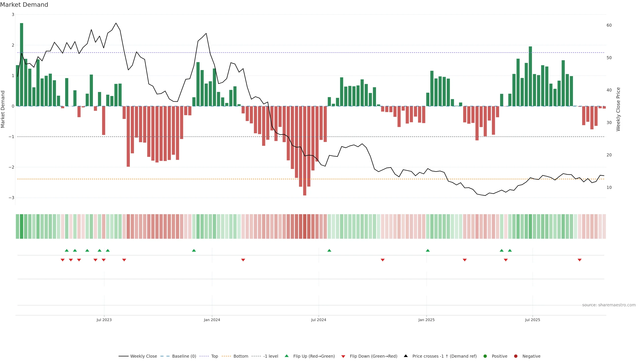Click the Jul 2024 x-axis label
Screen dimensions: 644x362
(318, 320)
